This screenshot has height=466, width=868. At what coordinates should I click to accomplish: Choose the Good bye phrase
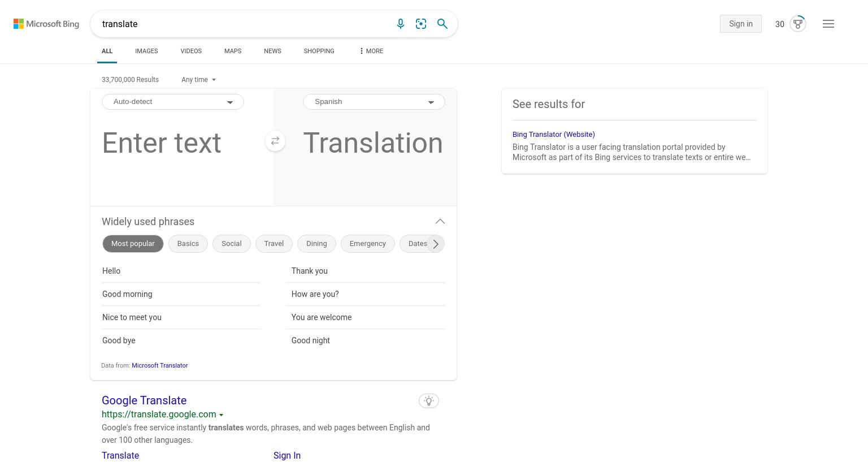coord(181,340)
